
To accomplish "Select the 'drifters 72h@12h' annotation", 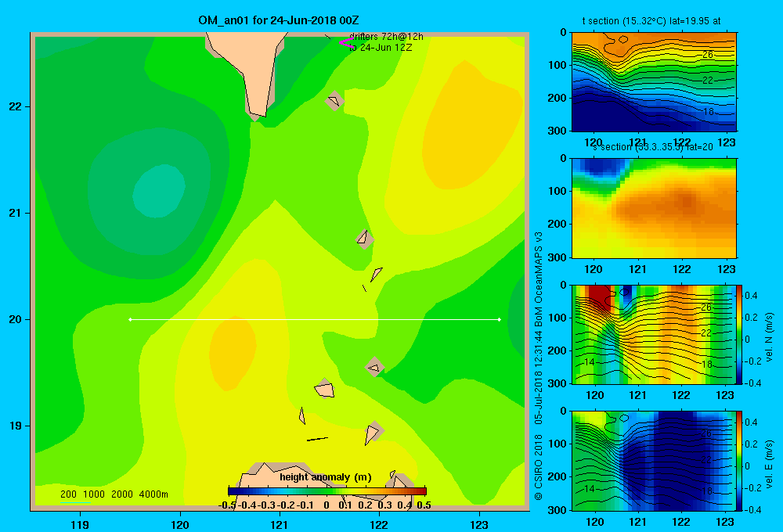I will coord(386,37).
